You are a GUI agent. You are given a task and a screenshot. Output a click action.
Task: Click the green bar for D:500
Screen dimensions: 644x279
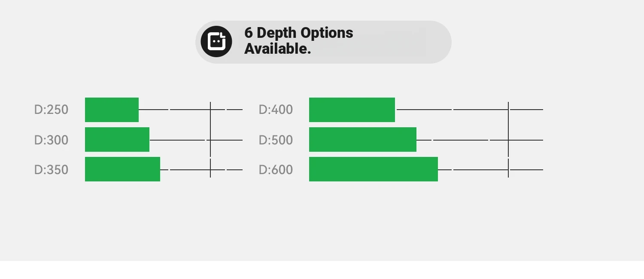(x=363, y=139)
